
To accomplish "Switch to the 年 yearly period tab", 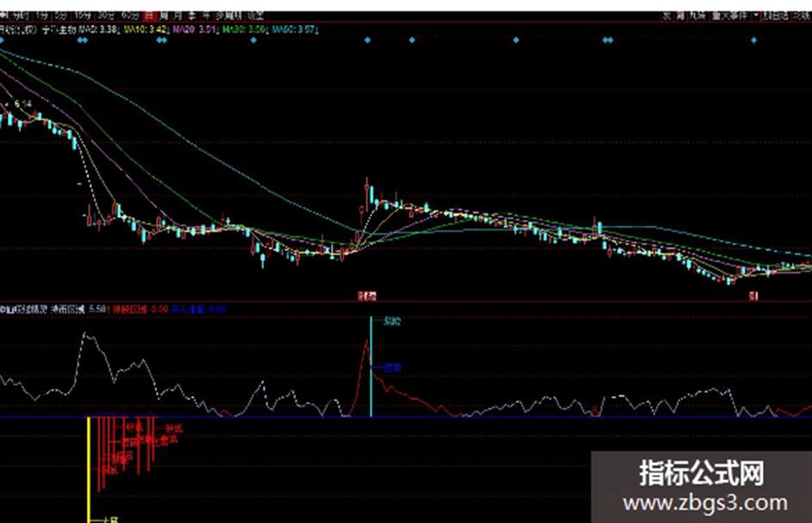I will tap(205, 15).
